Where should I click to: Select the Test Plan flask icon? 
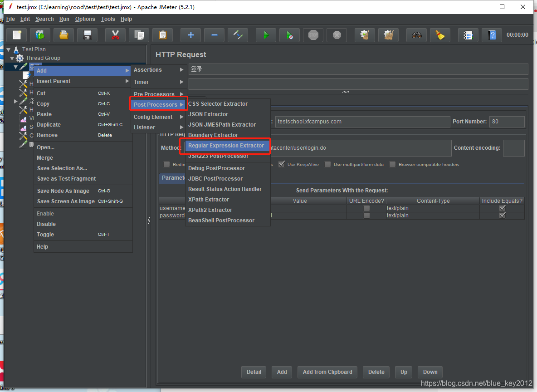click(16, 49)
